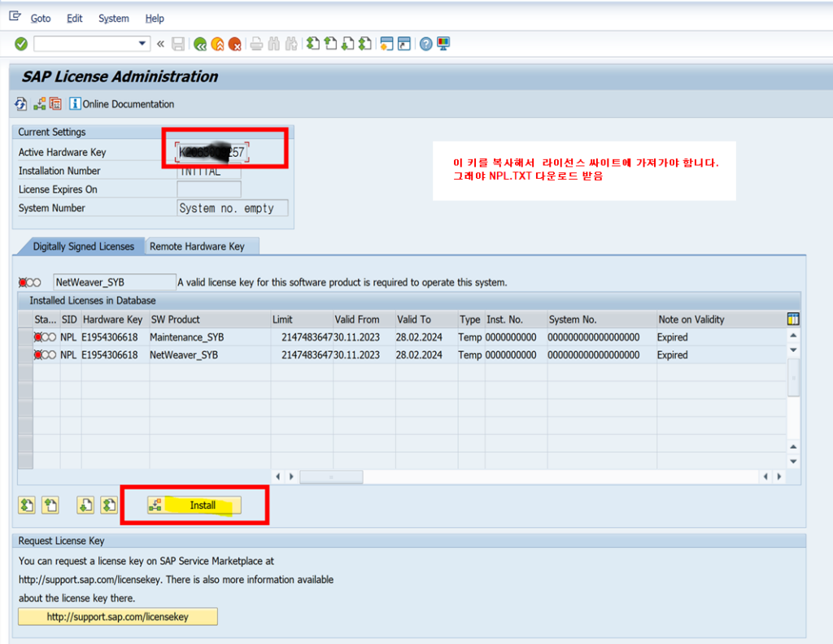Click the NetWeaver_SYB product field
This screenshot has height=644, width=833.
tap(114, 282)
